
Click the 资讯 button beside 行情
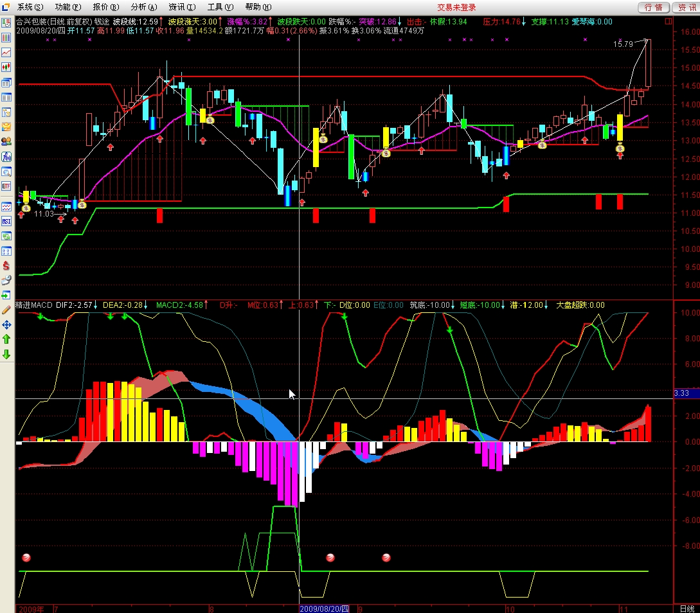pyautogui.click(x=686, y=7)
